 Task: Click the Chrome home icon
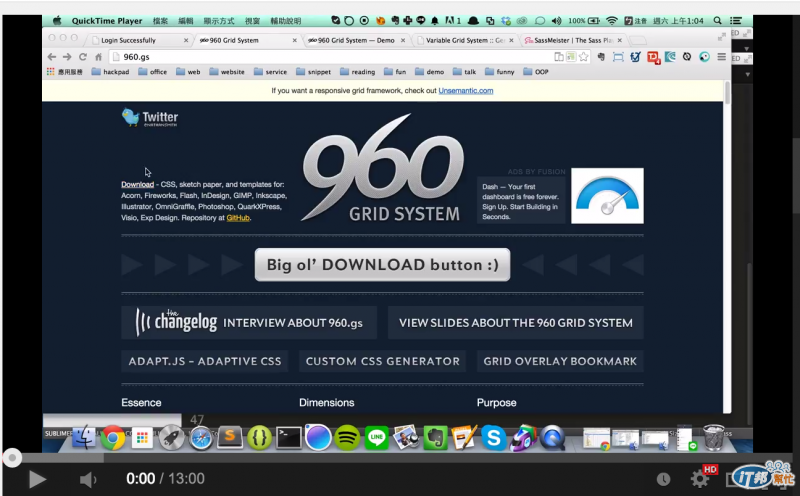[x=98, y=57]
